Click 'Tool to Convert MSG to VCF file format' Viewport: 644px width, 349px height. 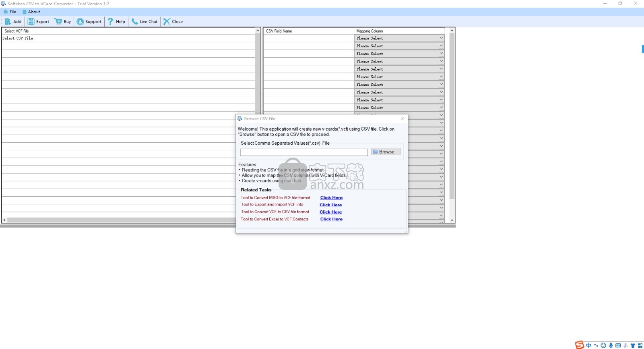point(276,198)
